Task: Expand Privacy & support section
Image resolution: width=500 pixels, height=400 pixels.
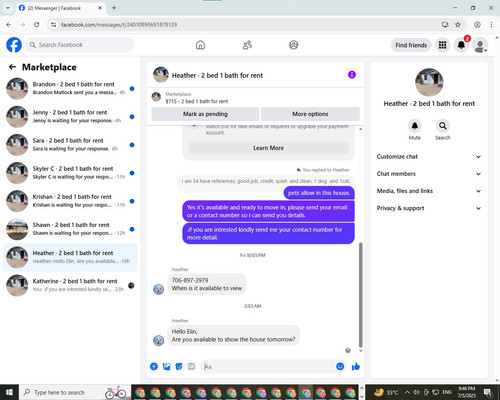Action: tap(429, 208)
